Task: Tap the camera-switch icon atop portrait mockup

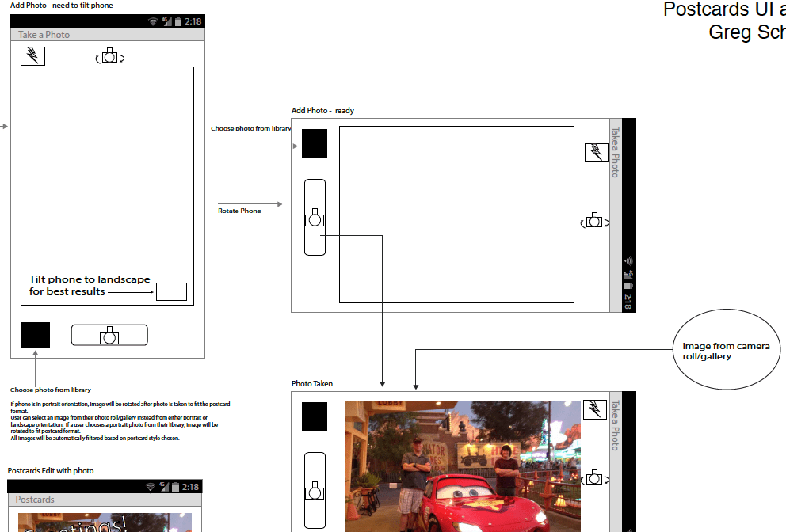Action: tap(110, 55)
